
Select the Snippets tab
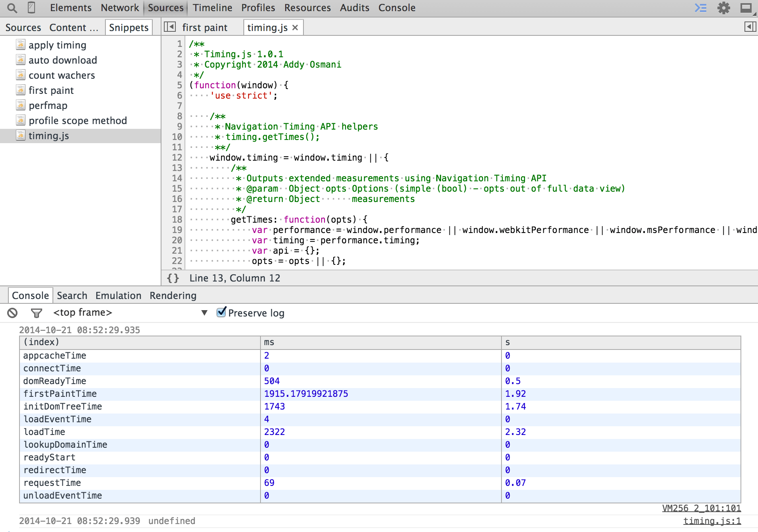coord(128,27)
